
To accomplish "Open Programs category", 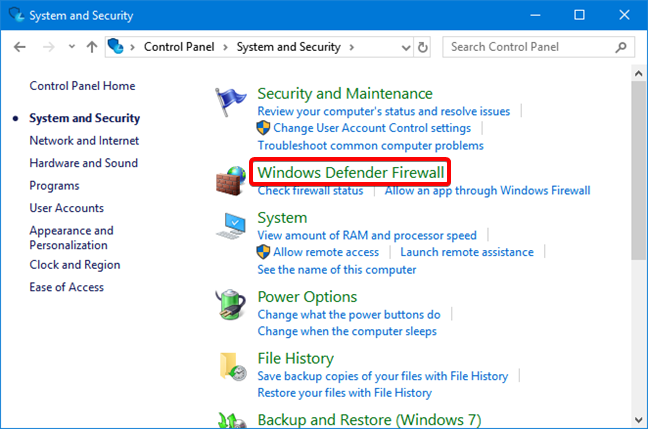I will pos(54,186).
